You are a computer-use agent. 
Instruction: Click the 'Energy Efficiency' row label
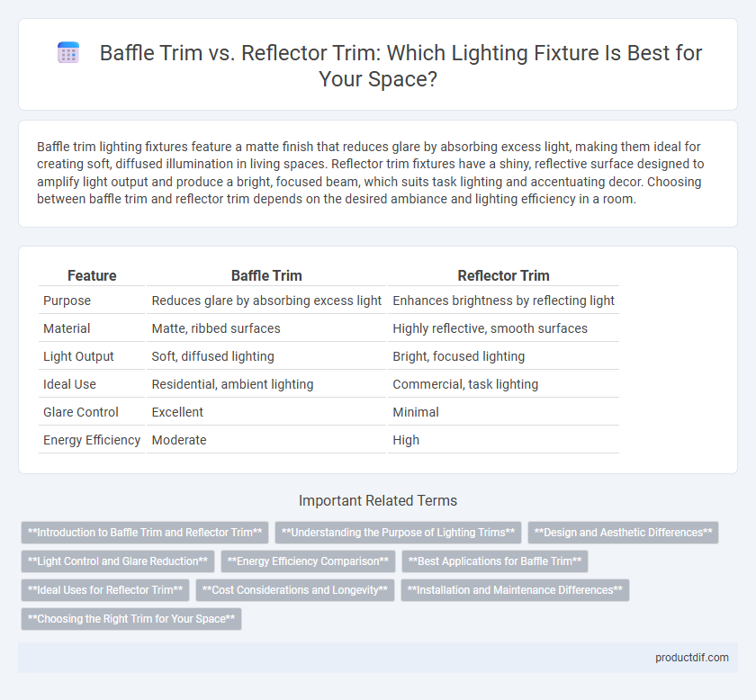[92, 441]
